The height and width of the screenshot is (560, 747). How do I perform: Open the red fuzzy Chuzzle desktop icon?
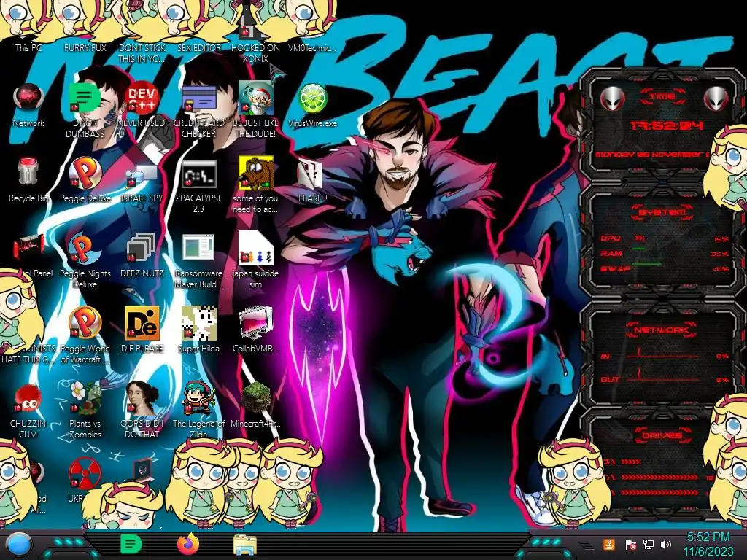click(28, 399)
